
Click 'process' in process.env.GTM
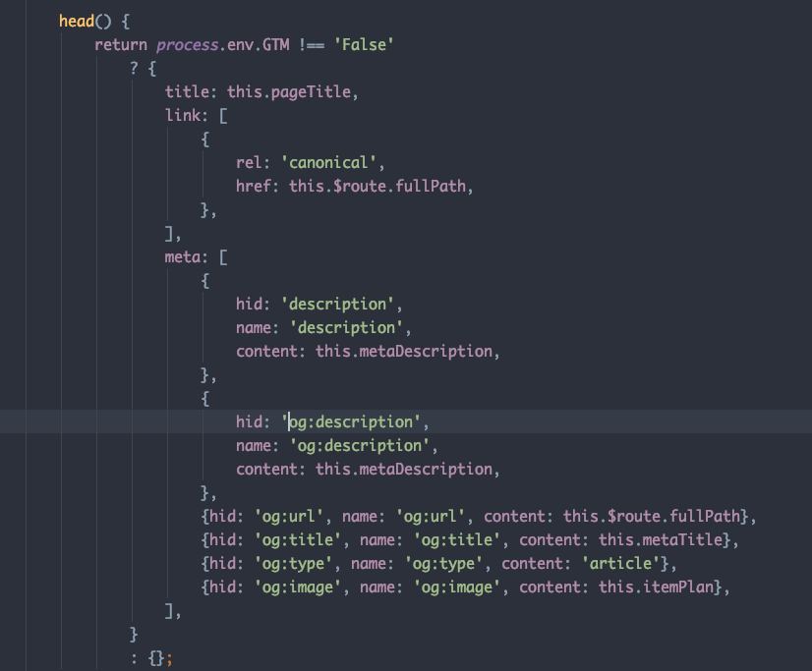pyautogui.click(x=187, y=45)
